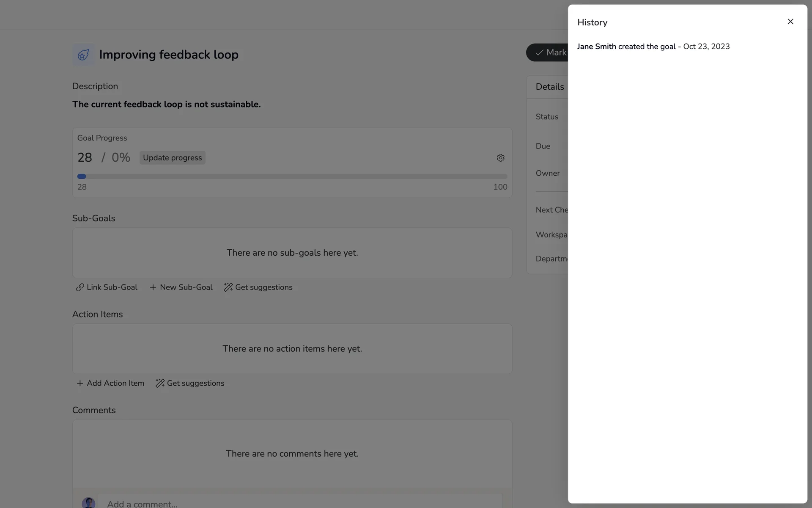Click Add Action Item label
The width and height of the screenshot is (812, 508).
pyautogui.click(x=115, y=384)
